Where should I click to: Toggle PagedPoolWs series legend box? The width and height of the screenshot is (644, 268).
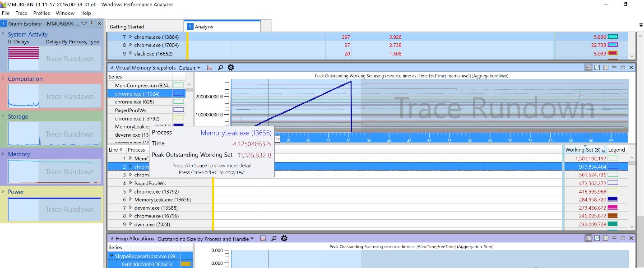[x=179, y=110]
